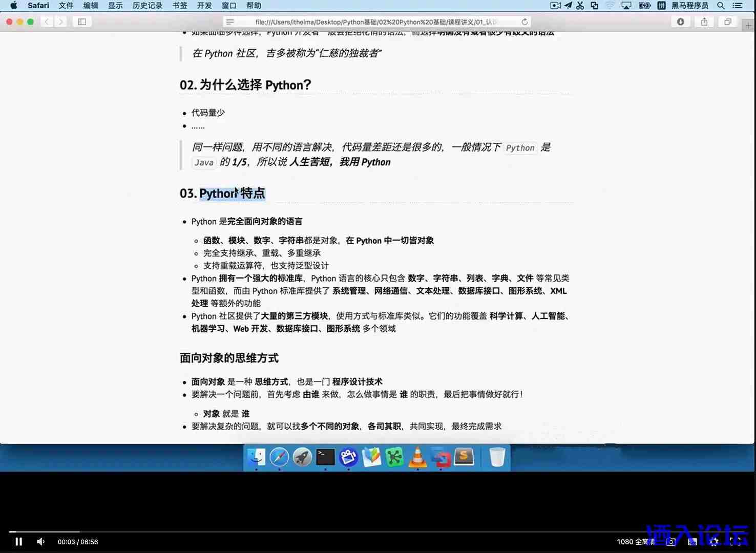The height and width of the screenshot is (553, 756).
Task: Toggle Safari sidebar visibility
Action: 82,22
